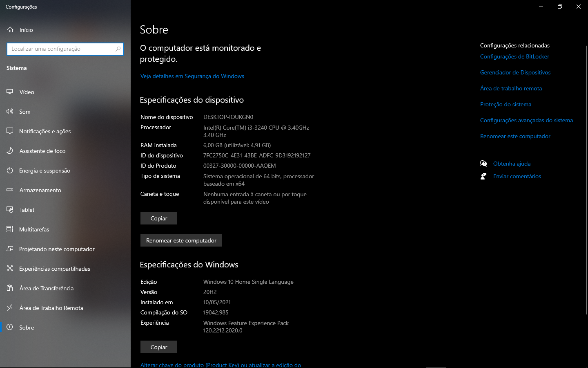
Task: Click device name DESKTOP-IOUKGN0
Action: click(228, 117)
